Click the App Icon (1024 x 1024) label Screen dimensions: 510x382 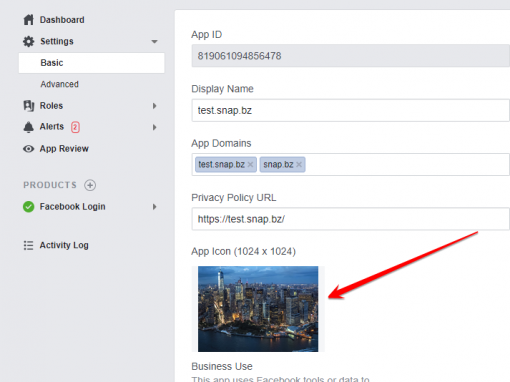pyautogui.click(x=243, y=251)
